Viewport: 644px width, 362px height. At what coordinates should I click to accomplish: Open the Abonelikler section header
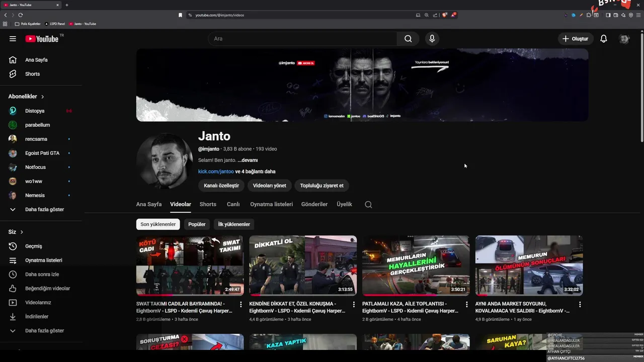tap(26, 97)
